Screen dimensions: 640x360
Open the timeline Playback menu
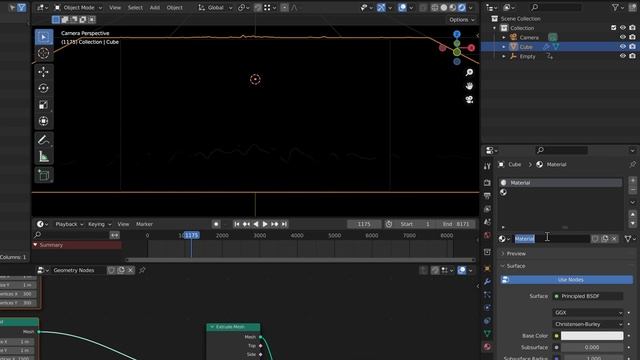pos(69,224)
